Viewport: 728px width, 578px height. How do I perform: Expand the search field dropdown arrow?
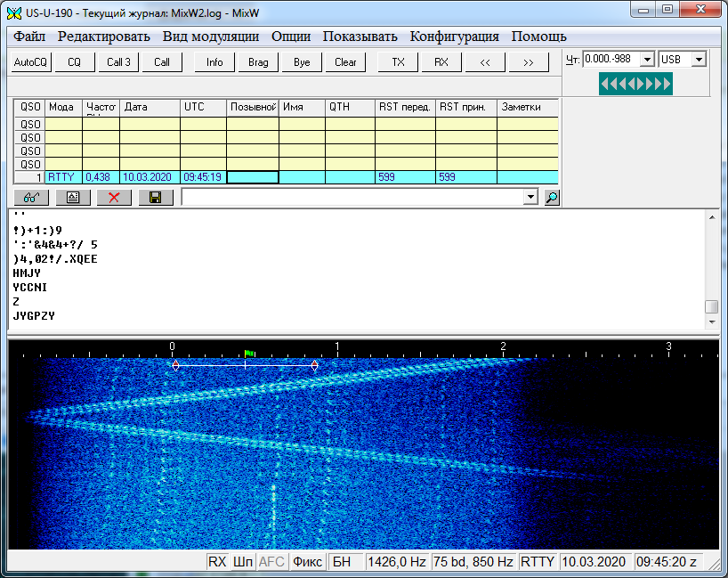(530, 197)
